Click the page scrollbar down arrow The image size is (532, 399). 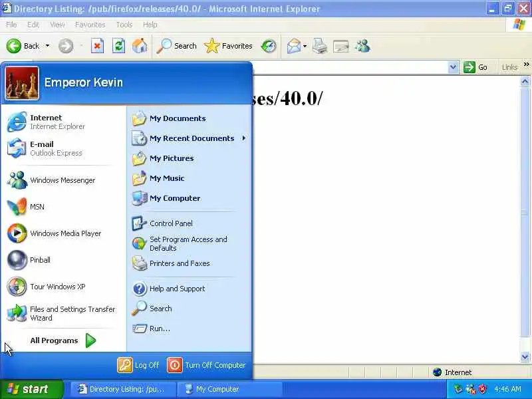coord(525,356)
